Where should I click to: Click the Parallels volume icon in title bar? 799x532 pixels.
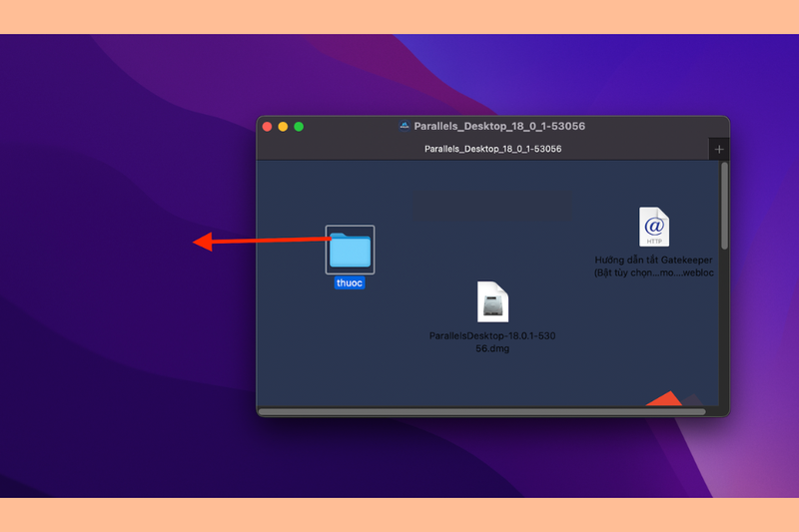coord(404,126)
